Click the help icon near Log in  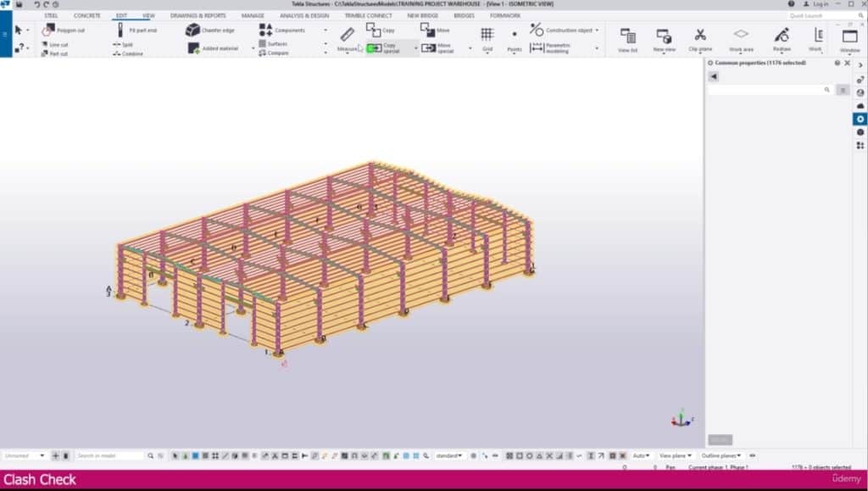pos(791,4)
